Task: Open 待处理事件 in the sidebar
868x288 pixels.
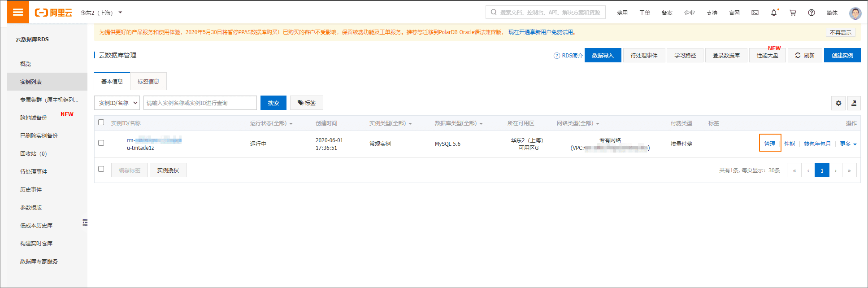Action: tap(34, 171)
